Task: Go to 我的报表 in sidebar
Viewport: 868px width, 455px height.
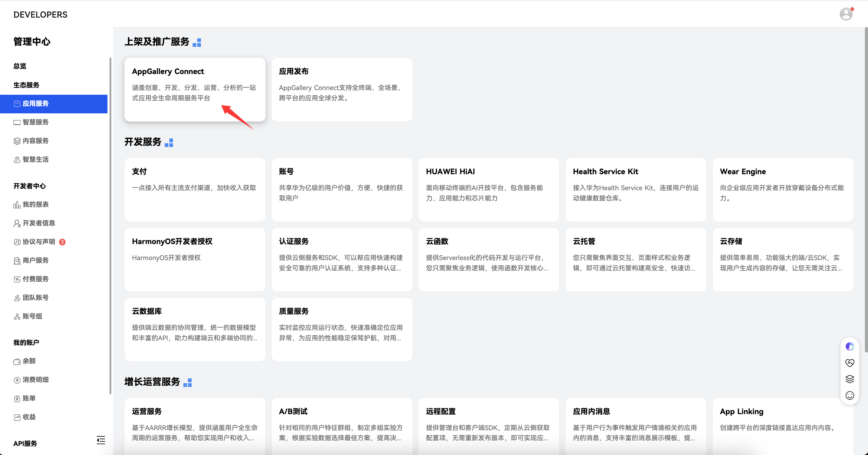Action: click(x=35, y=205)
